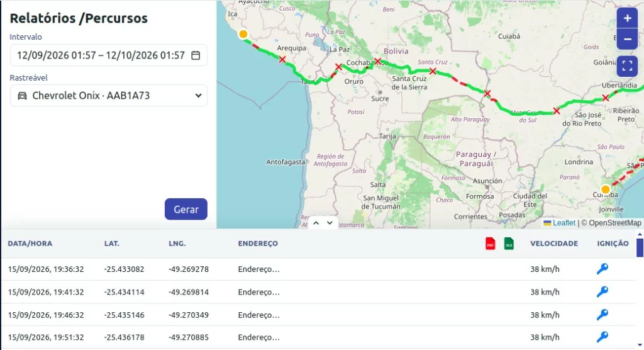The image size is (644, 350).
Task: Click latitude value -25.433082
Action: click(x=124, y=269)
